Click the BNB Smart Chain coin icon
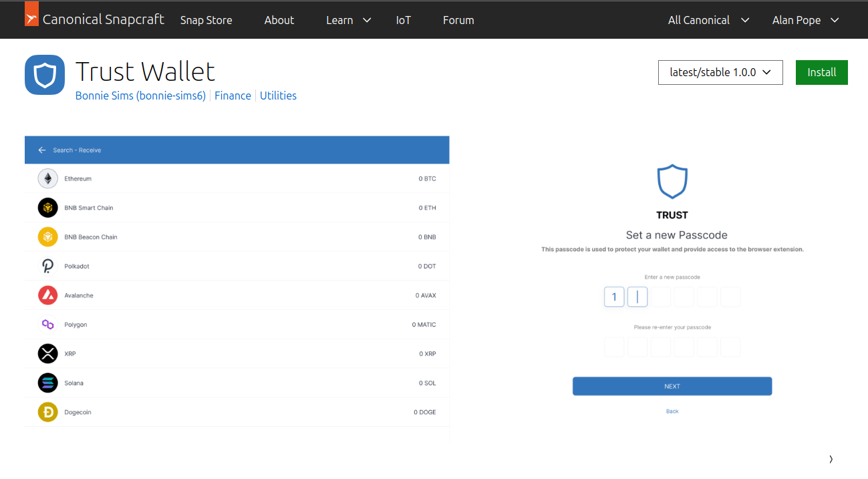Screen dimensions: 868x479 click(x=47, y=208)
